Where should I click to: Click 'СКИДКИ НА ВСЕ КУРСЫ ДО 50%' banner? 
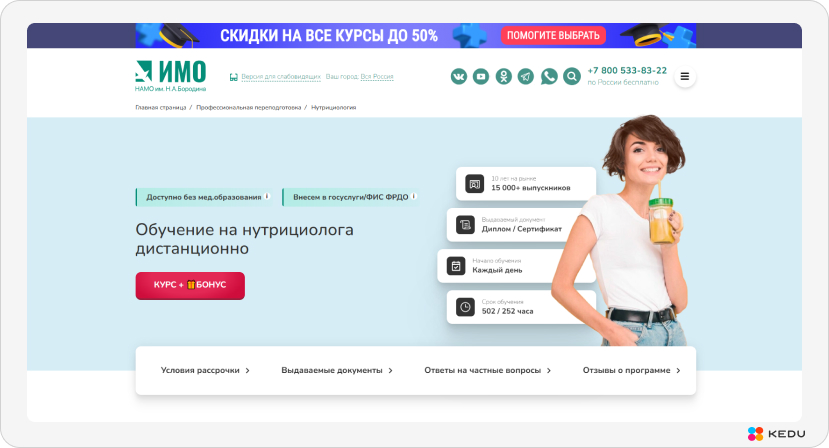[329, 35]
